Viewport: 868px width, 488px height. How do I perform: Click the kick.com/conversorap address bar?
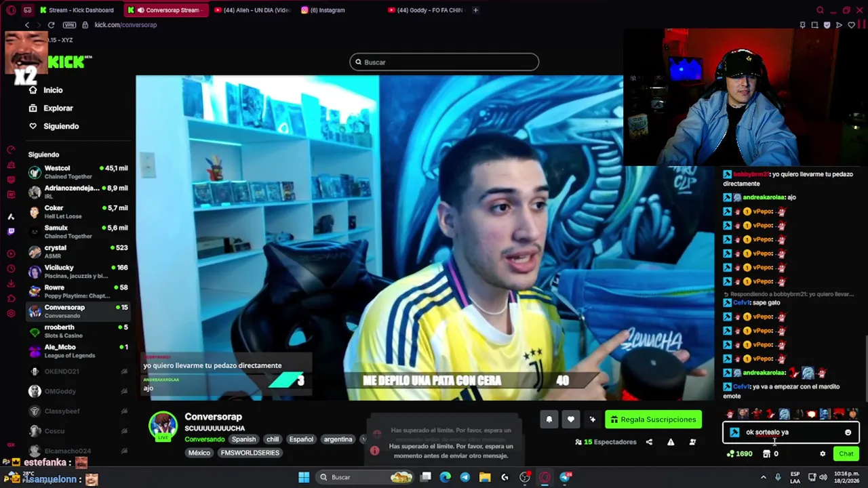(x=125, y=25)
